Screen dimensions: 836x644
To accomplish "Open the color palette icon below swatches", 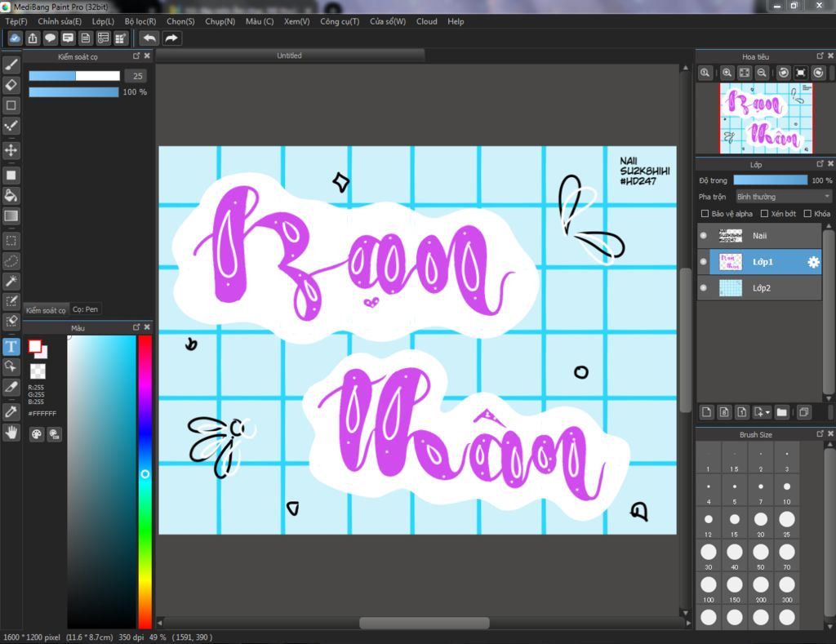I will [x=36, y=434].
